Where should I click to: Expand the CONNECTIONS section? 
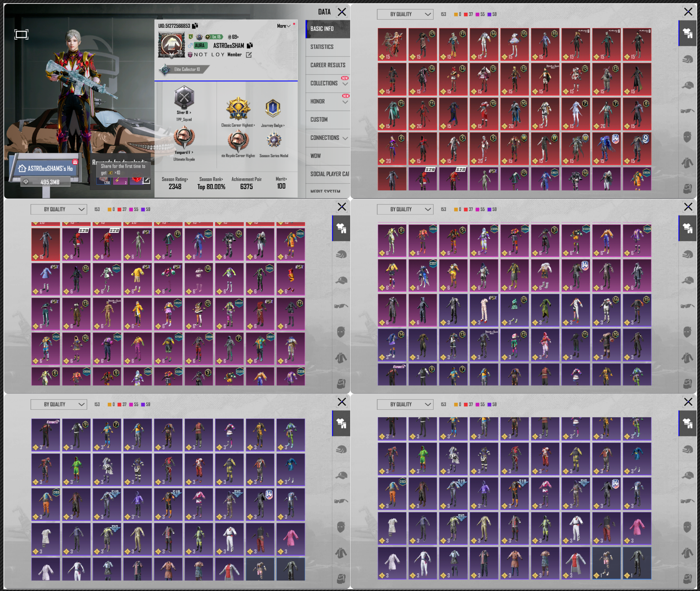(x=328, y=138)
